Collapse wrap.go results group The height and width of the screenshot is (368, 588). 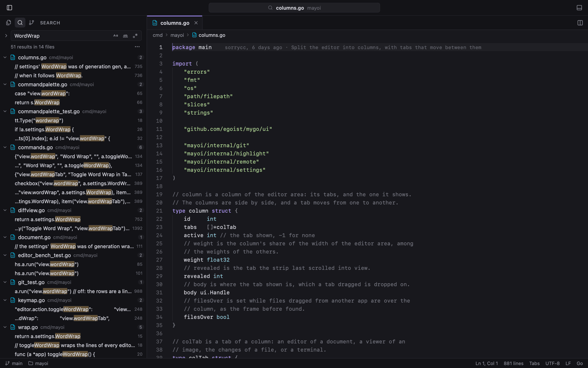point(5,327)
